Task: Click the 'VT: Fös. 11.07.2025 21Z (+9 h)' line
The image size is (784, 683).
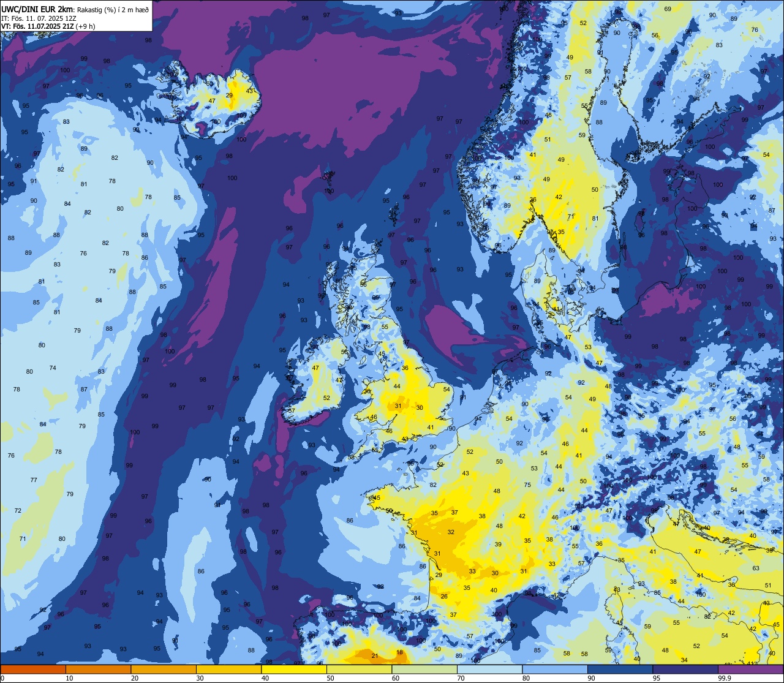Action: point(48,26)
